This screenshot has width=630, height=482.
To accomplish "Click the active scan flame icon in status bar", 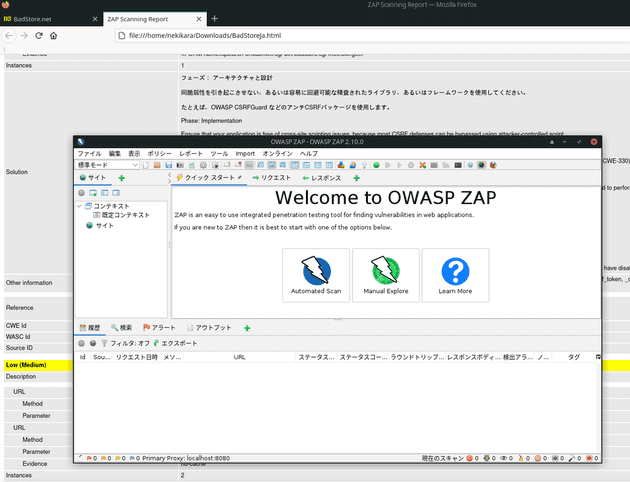I will tap(521, 458).
